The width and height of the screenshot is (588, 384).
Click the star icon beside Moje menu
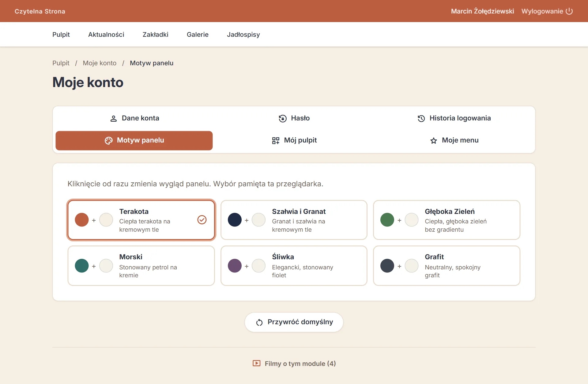(x=434, y=141)
